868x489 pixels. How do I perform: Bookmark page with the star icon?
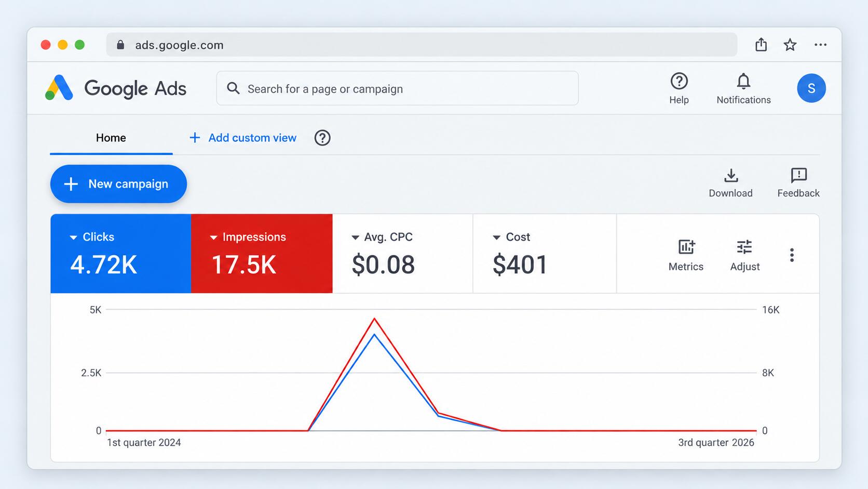click(x=790, y=45)
